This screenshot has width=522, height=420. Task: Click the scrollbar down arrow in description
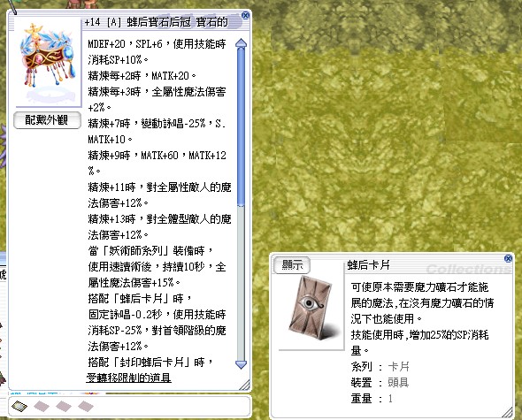(241, 364)
